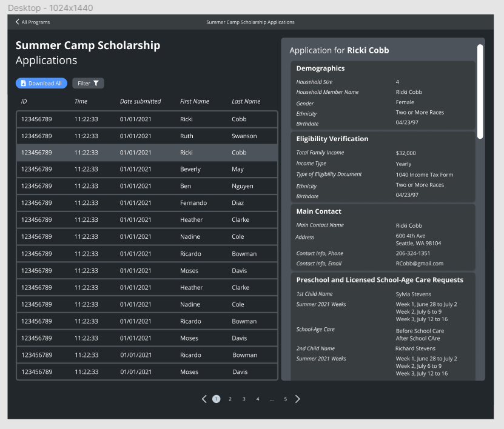Image resolution: width=504 pixels, height=429 pixels.
Task: Click the download file icon on Download All
Action: (22, 83)
